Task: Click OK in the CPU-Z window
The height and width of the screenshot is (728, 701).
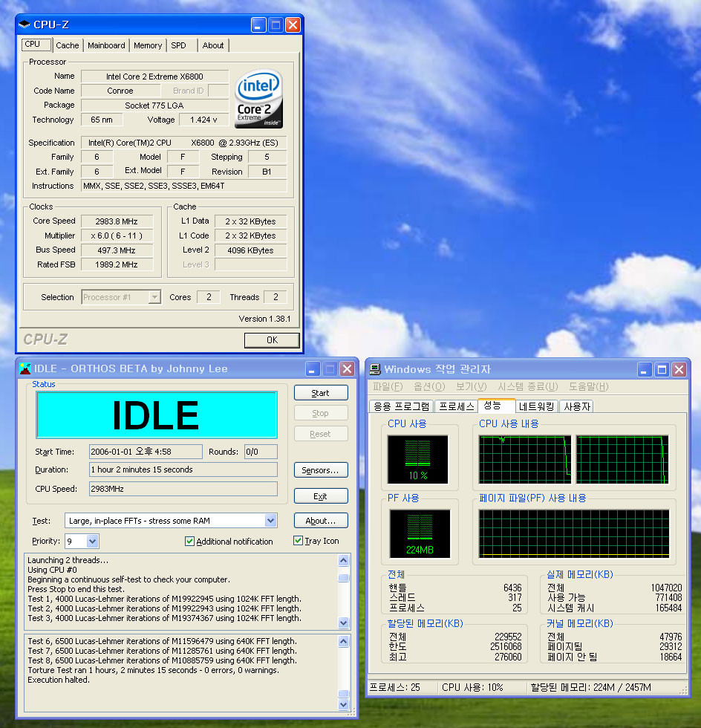Action: (x=272, y=340)
